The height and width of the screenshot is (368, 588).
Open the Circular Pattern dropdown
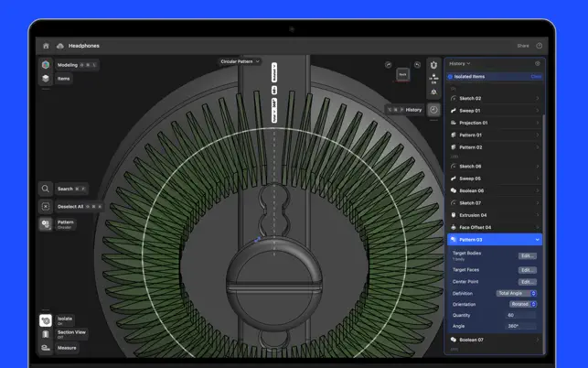click(x=240, y=61)
